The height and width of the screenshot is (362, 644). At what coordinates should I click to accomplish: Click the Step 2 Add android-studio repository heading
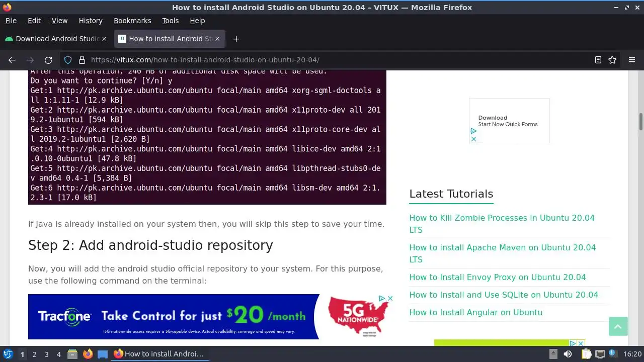point(150,245)
